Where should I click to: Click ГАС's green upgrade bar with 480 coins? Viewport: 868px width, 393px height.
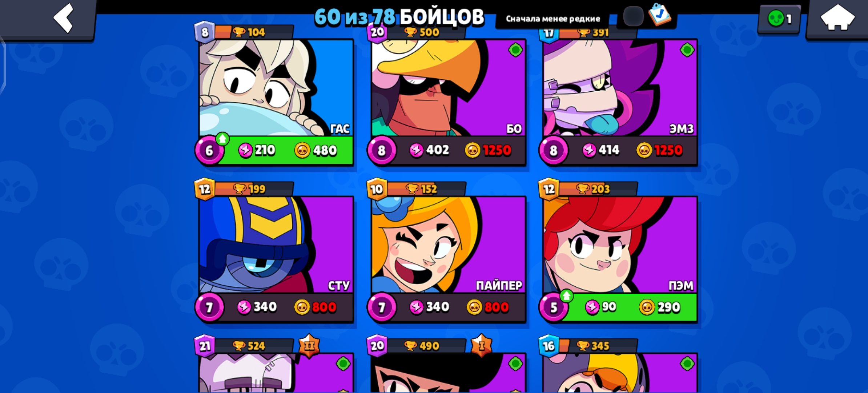pyautogui.click(x=285, y=150)
